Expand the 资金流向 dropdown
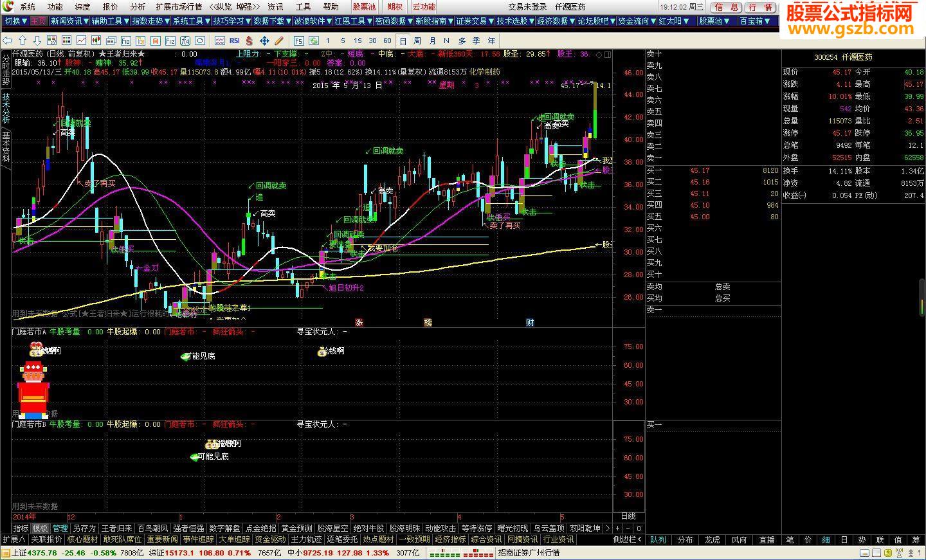Screen dimensions: 926x560 point(637,21)
